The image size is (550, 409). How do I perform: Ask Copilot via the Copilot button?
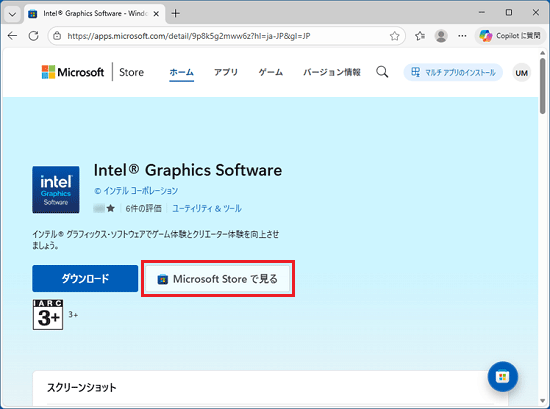coord(510,36)
